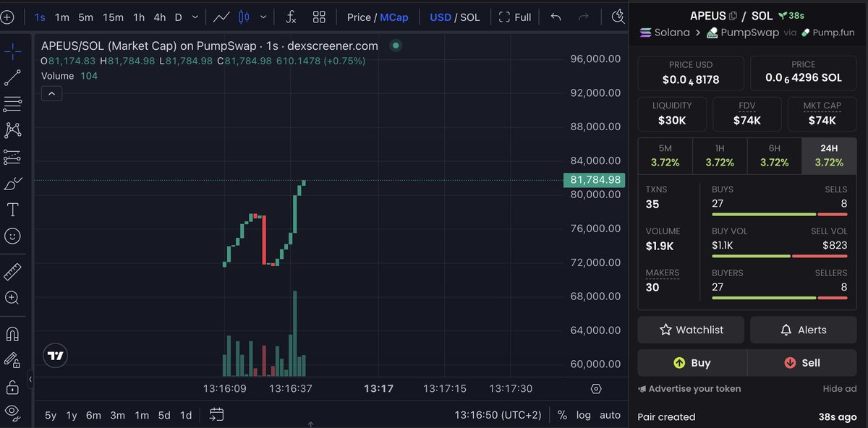Open the go to date calendar icon

click(x=216, y=415)
